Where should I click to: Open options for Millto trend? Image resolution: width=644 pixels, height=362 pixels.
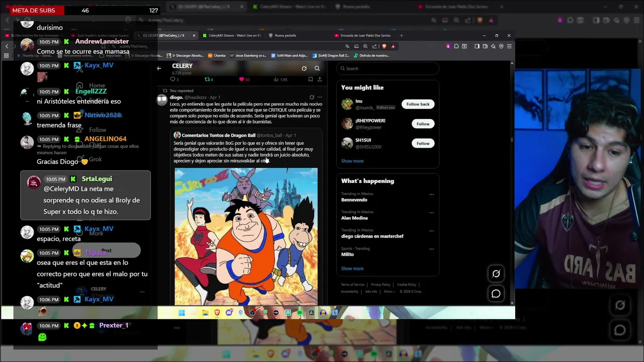coord(432,249)
